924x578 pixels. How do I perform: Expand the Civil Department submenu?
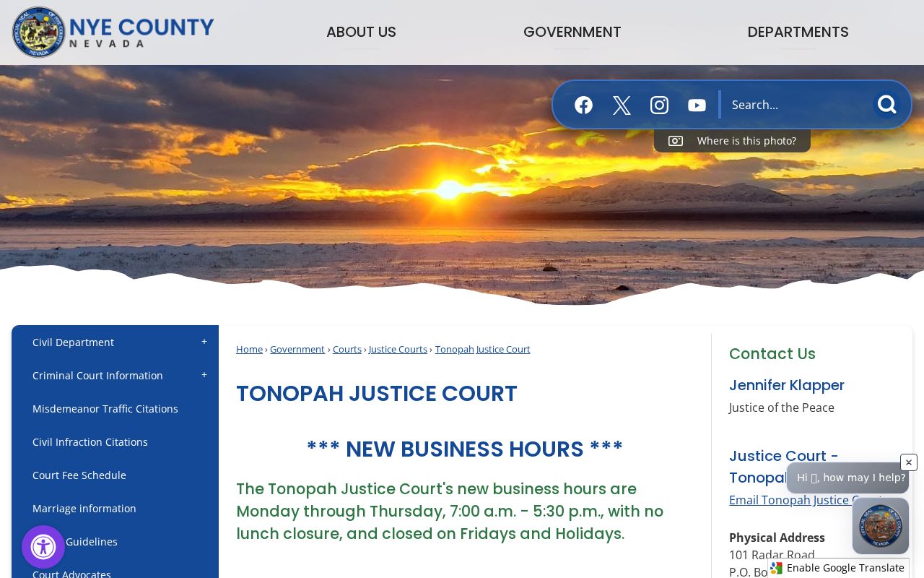pyautogui.click(x=204, y=342)
